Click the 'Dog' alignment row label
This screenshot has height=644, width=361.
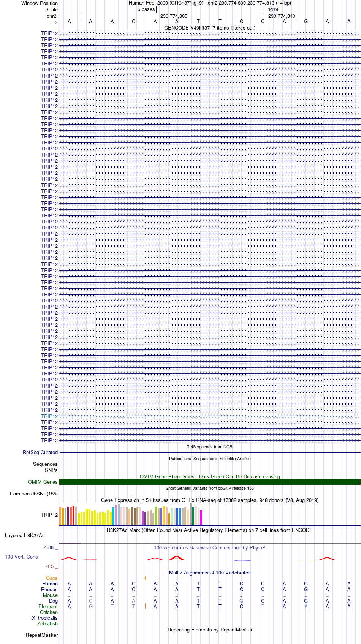tap(53, 601)
